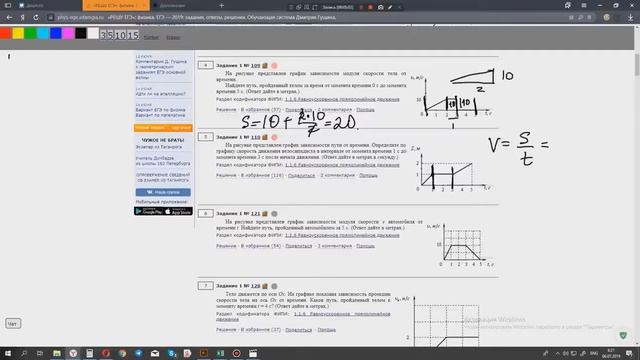Image resolution: width=640 pixels, height=360 pixels.
Task: Reload the page with refresh icon
Action: (36, 18)
